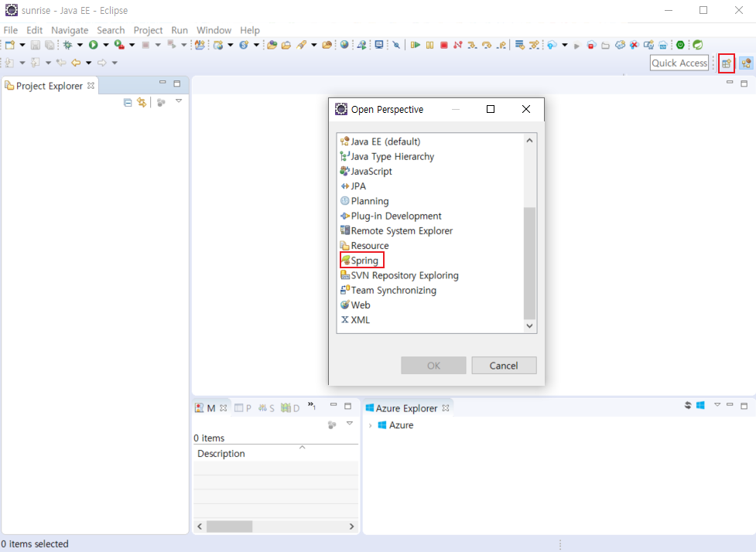Open Project Explorer view menu triangle
The image size is (756, 552).
(179, 101)
